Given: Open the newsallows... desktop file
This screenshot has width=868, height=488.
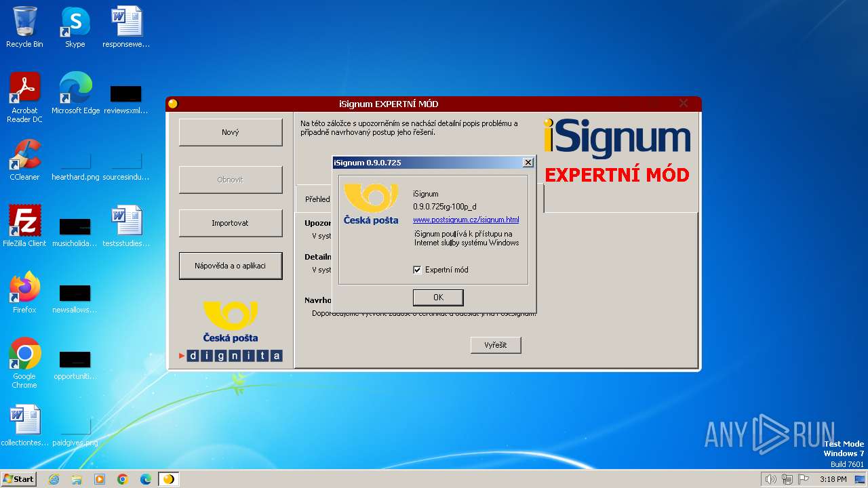Looking at the screenshot, I should 75,298.
